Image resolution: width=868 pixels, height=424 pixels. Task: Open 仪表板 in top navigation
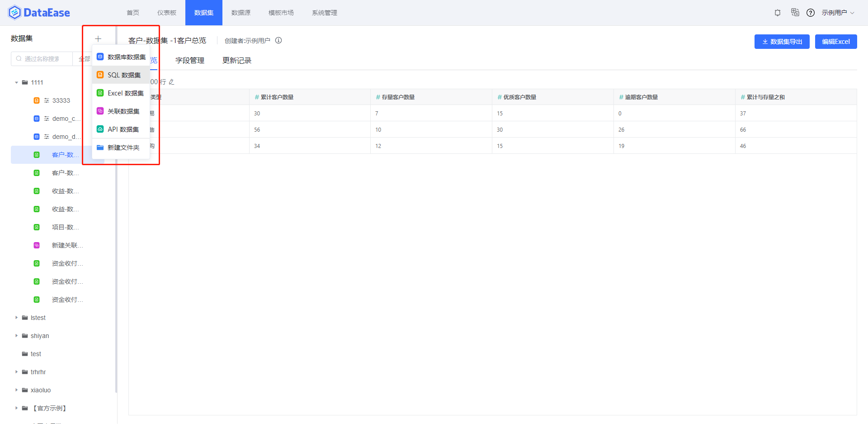tap(167, 13)
